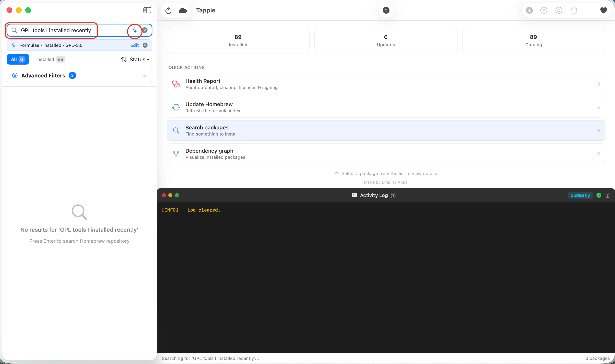Click the Advanced Filters lines icon

pos(15,76)
